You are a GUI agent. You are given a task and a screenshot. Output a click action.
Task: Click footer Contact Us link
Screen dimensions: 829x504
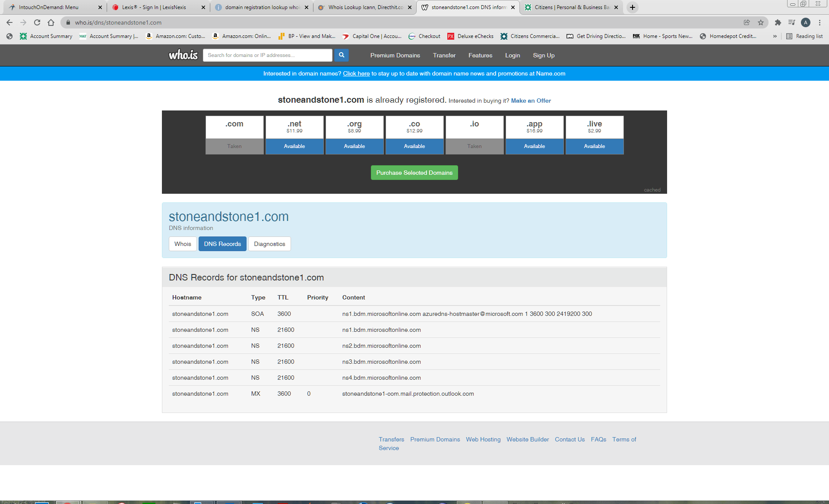coord(570,439)
